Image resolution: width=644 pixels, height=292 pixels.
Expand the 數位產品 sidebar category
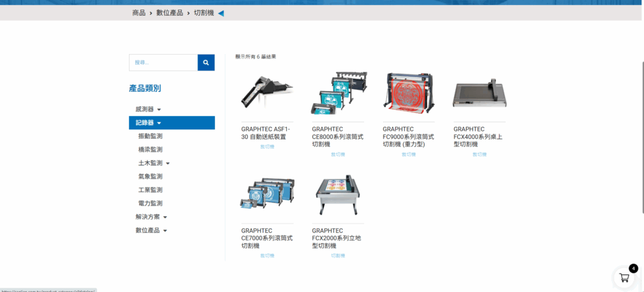point(165,231)
